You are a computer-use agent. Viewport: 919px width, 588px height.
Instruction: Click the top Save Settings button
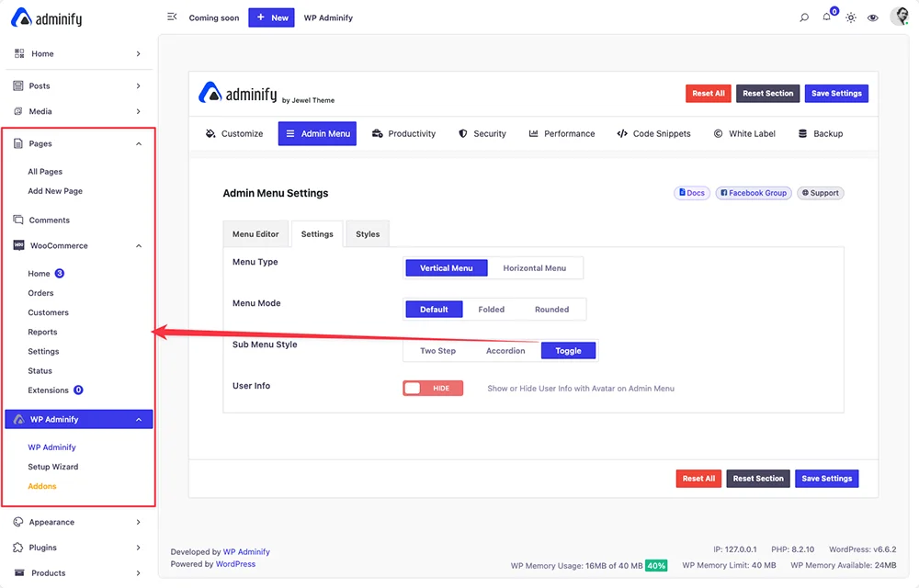[x=836, y=93]
